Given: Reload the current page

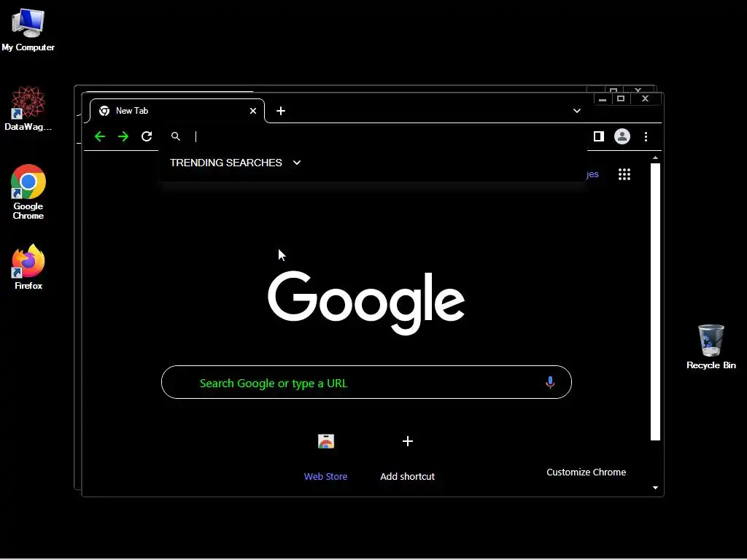Looking at the screenshot, I should (x=147, y=136).
